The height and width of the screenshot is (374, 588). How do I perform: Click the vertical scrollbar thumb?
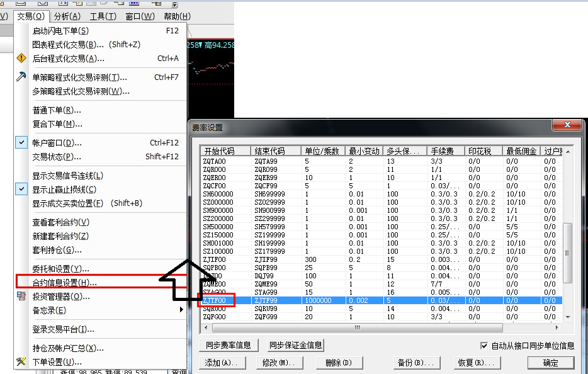(x=568, y=253)
